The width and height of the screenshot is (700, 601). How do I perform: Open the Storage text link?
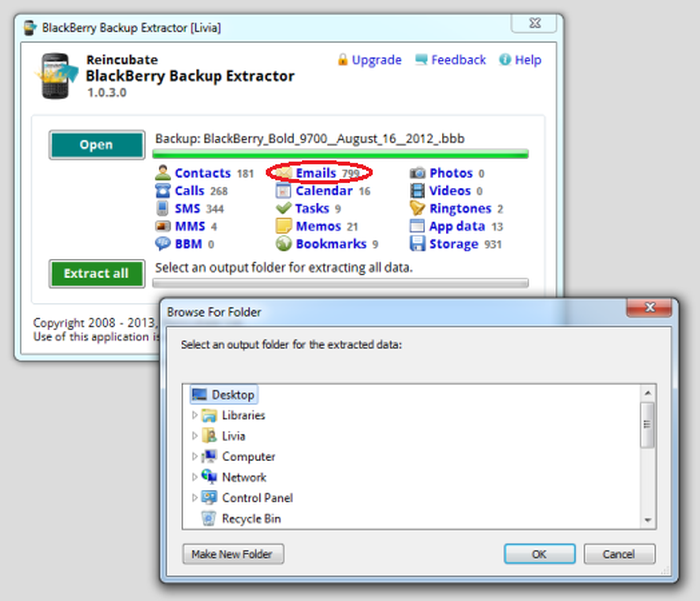(x=454, y=244)
